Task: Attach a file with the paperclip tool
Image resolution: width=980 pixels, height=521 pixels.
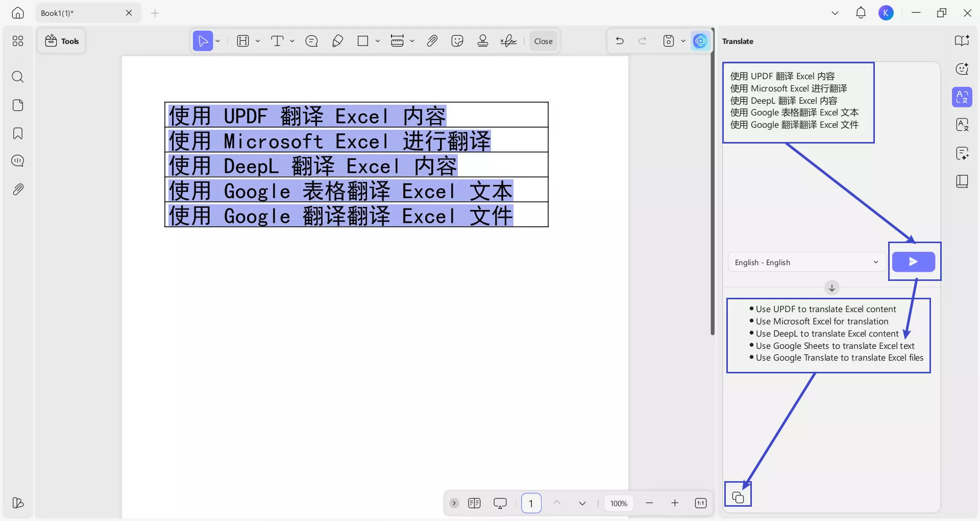Action: click(432, 41)
